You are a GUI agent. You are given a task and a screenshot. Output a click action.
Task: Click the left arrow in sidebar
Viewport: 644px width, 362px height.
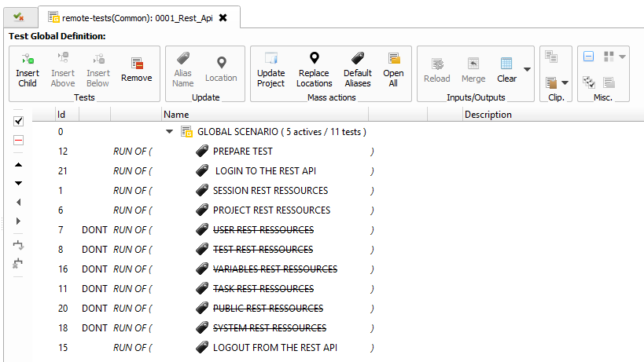19,202
